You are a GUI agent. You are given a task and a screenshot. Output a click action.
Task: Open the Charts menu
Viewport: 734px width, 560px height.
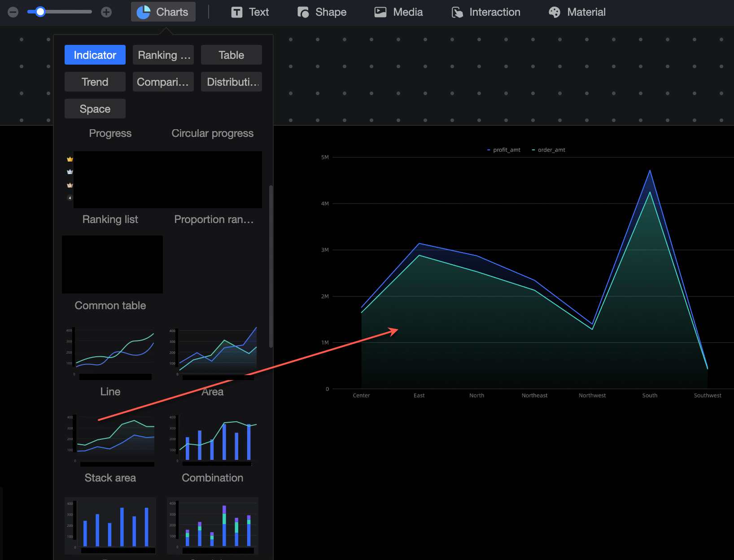pos(163,12)
